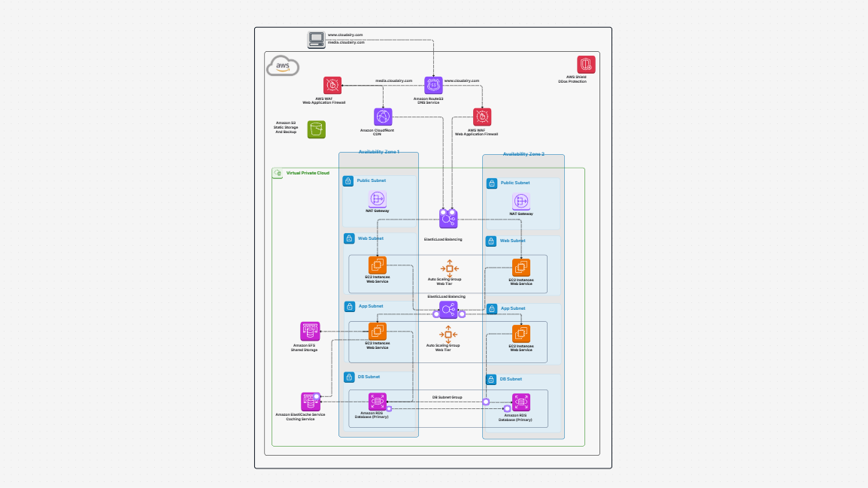Click the Virtual Private Cloud icon

coord(278,174)
